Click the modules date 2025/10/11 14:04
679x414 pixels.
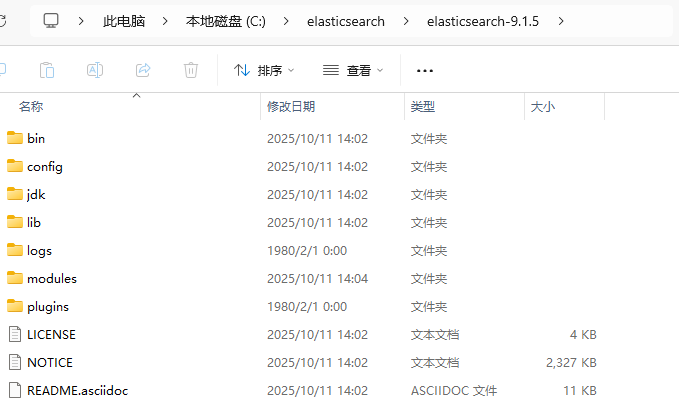point(317,278)
